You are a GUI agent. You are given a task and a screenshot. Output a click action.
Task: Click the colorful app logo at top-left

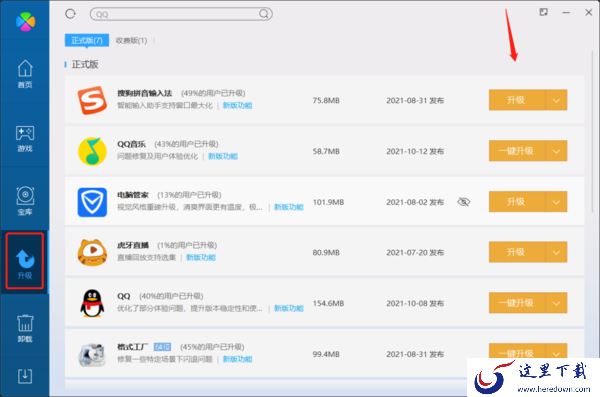(26, 21)
